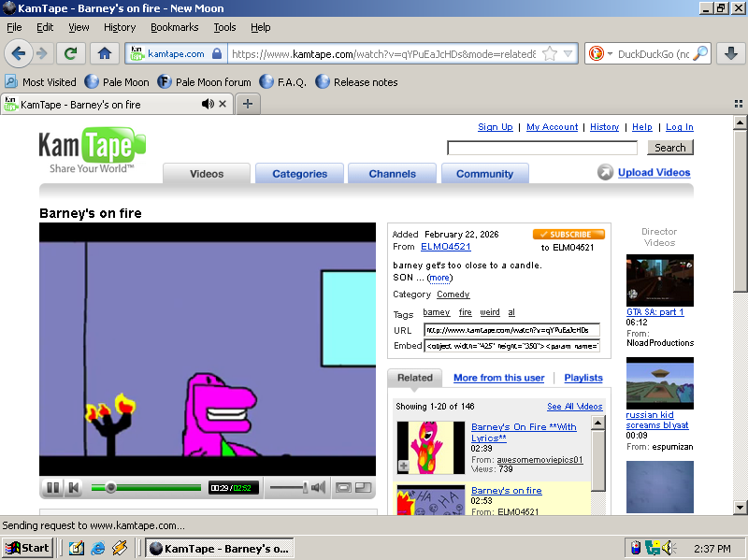The width and height of the screenshot is (748, 560).
Task: Open the Release notes bookmark
Action: click(357, 82)
